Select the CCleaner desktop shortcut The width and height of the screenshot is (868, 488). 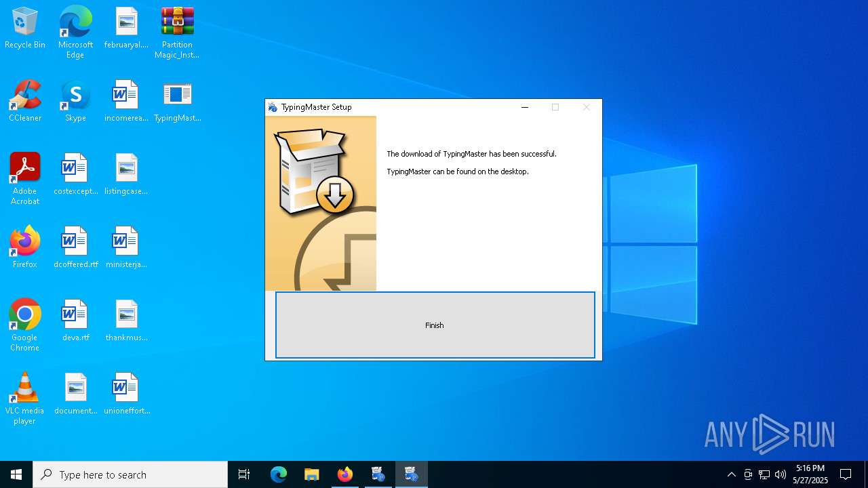point(25,102)
